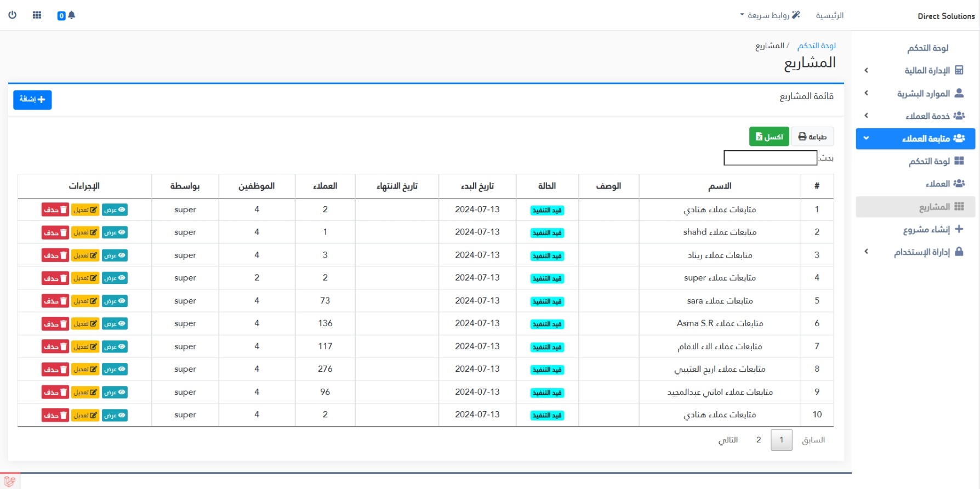Viewport: 980px width, 489px height.
Task: Click the قائمة المشاريع card title
Action: click(x=806, y=96)
